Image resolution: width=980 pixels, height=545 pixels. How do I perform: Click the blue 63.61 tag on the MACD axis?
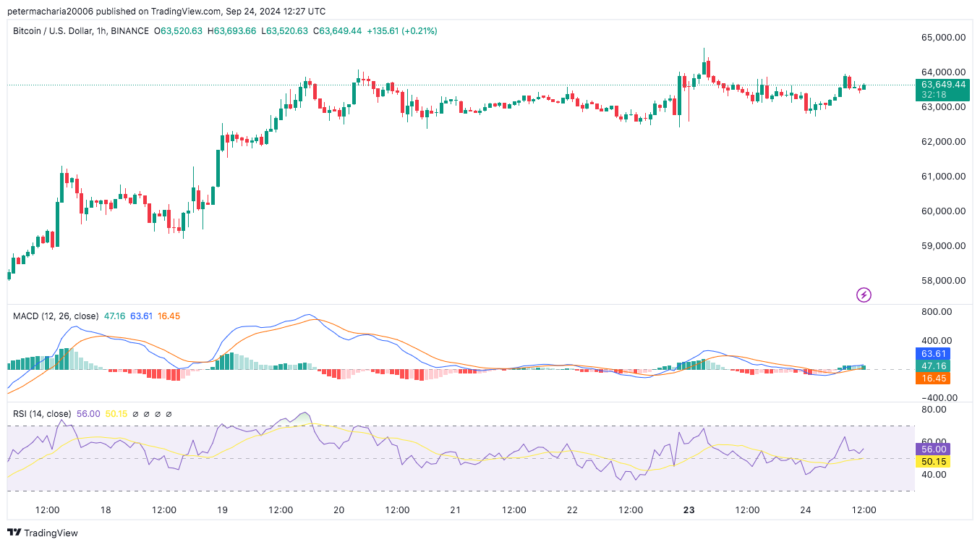(x=934, y=354)
